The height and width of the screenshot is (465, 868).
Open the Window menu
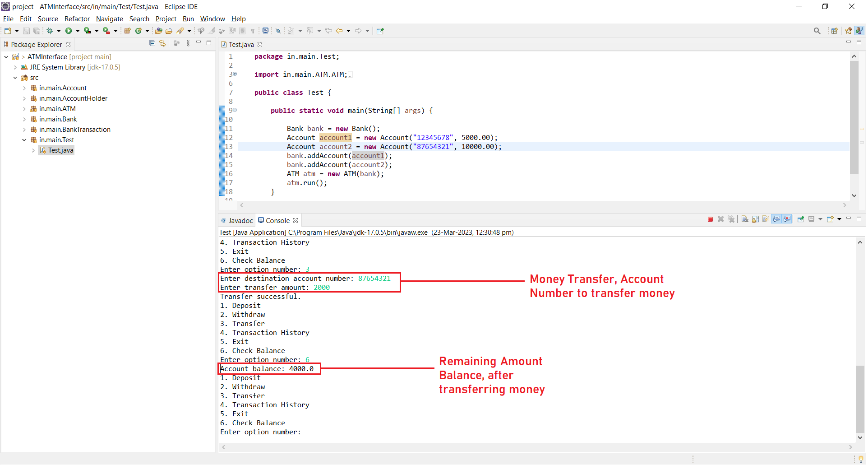212,19
